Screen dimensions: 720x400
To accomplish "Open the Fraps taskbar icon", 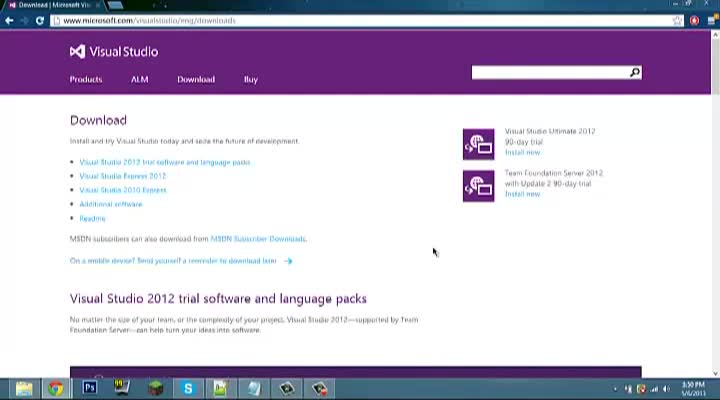I will pyautogui.click(x=122, y=388).
